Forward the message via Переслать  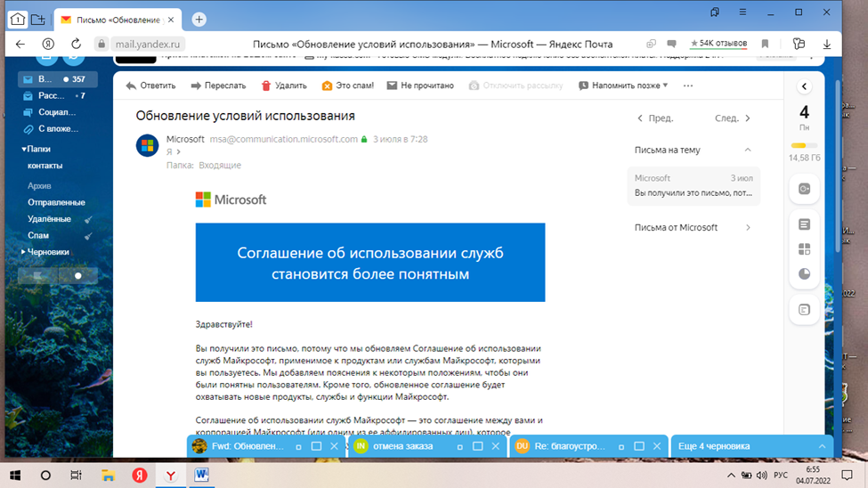click(x=218, y=85)
